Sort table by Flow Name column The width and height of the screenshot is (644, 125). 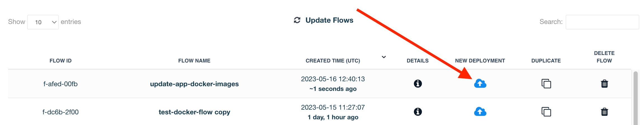coord(194,61)
